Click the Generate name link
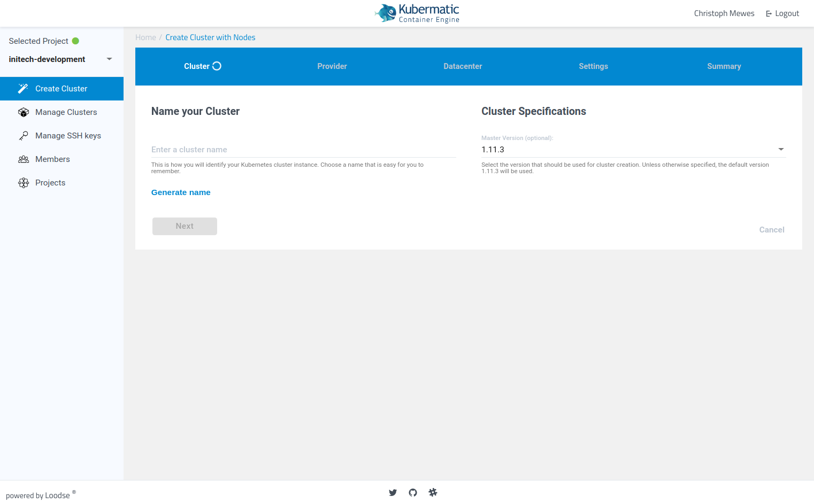The width and height of the screenshot is (814, 504). (181, 192)
